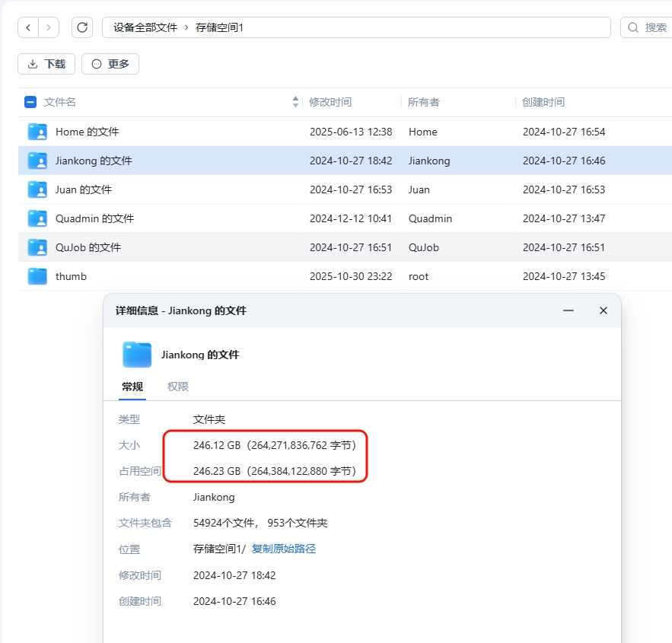Click the 复制原始路径 link
Viewport: 672px width, 643px height.
[x=284, y=549]
